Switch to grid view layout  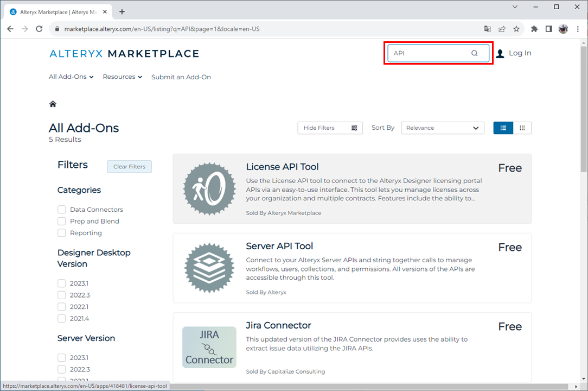pyautogui.click(x=522, y=128)
